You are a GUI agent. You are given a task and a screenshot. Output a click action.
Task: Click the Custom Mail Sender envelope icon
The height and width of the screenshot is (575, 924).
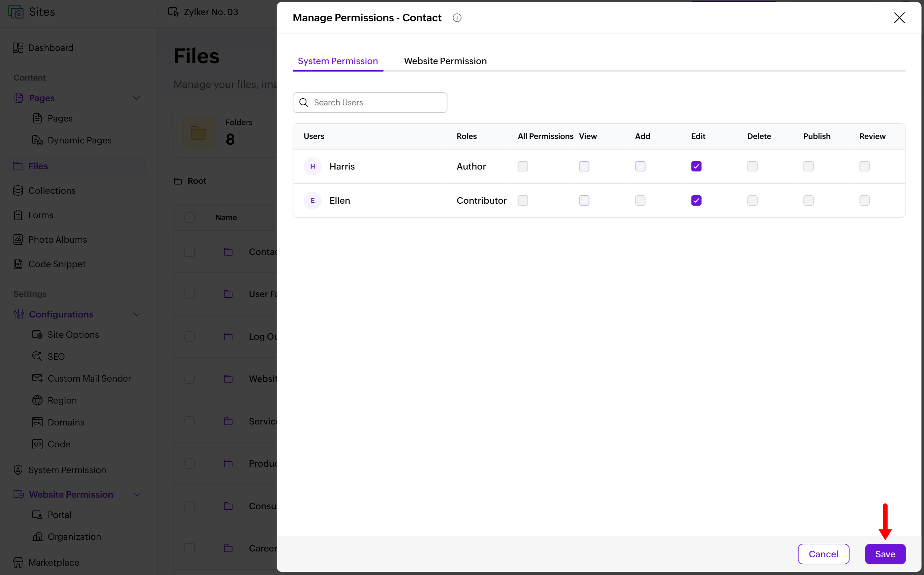(37, 378)
